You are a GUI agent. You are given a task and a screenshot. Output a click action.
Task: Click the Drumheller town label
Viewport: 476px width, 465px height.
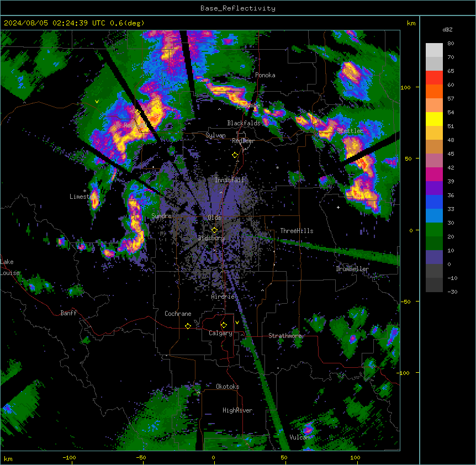pos(352,269)
